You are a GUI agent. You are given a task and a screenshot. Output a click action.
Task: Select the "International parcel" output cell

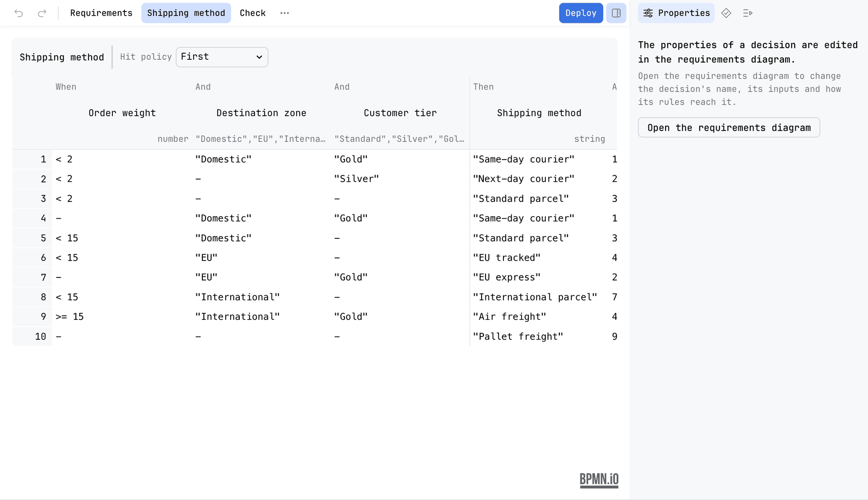539,297
